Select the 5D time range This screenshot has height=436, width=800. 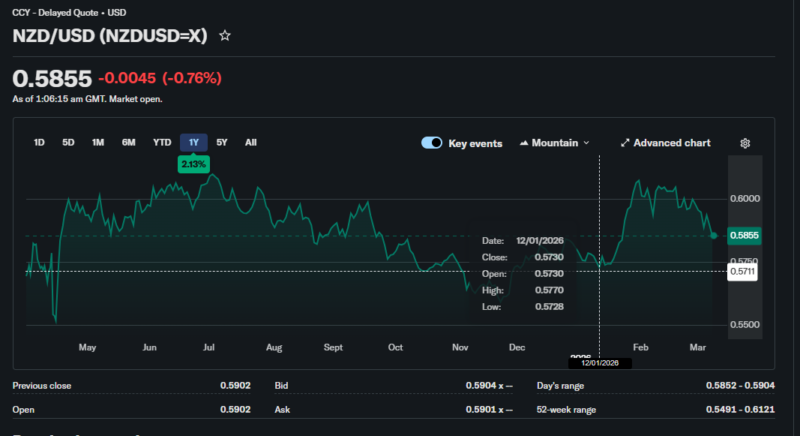68,142
